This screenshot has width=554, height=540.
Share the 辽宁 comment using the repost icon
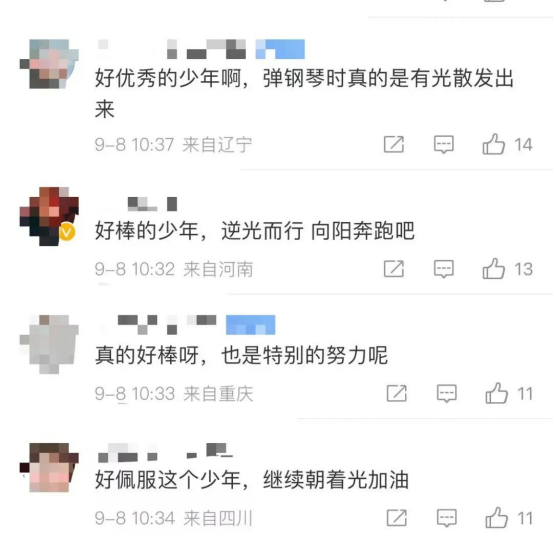point(394,144)
